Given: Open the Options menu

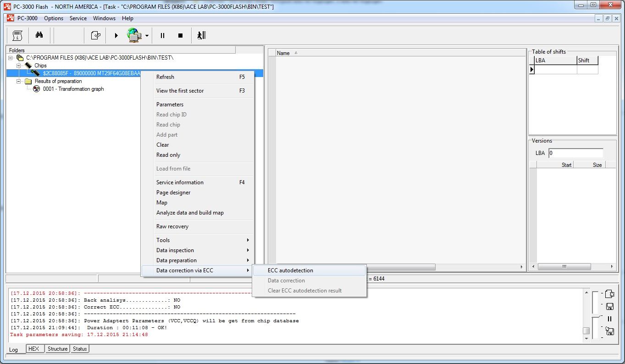Looking at the screenshot, I should pyautogui.click(x=54, y=18).
